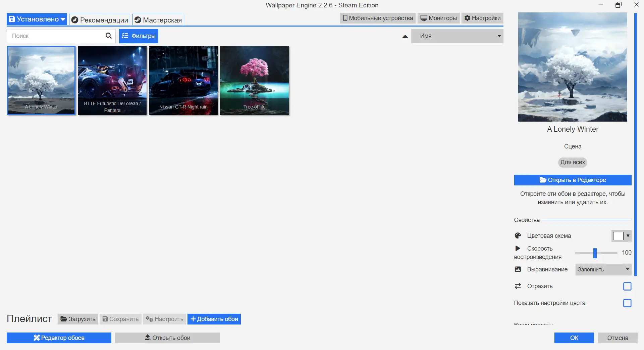Screen dimensions: 644x350
Task: Click the image icon beside Выравнивание
Action: (x=518, y=269)
